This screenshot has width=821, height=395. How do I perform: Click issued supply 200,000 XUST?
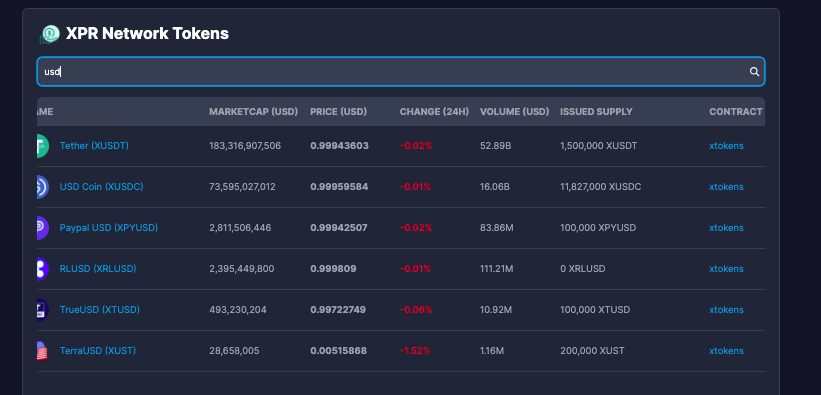tap(592, 350)
